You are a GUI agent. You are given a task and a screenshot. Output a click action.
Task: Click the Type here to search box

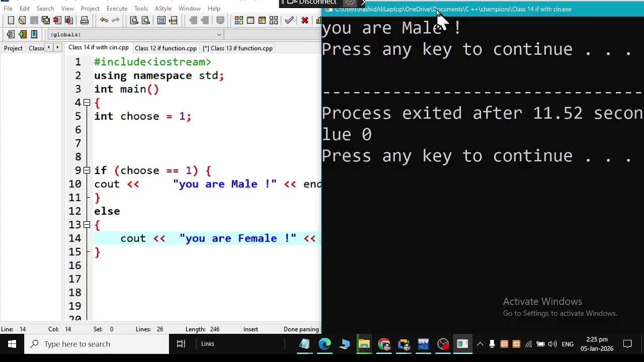pyautogui.click(x=97, y=344)
